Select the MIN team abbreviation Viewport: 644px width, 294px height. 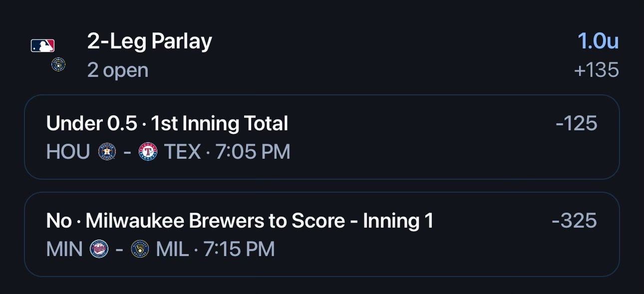[64, 249]
